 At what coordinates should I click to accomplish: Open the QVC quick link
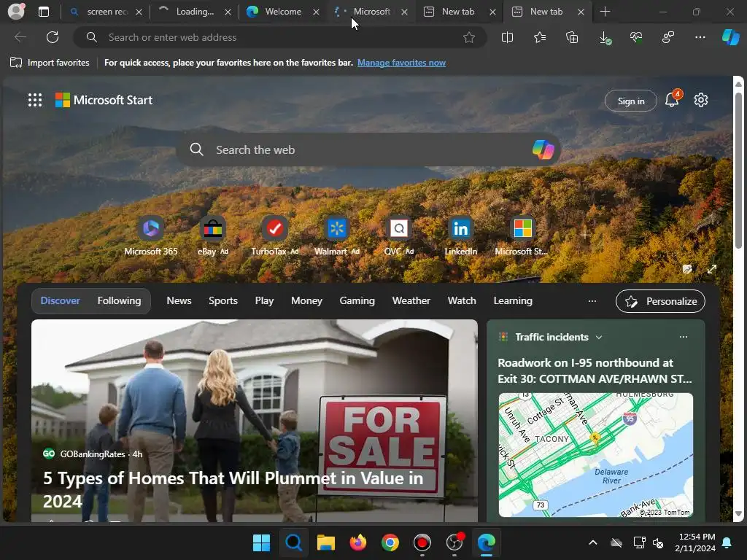(399, 236)
